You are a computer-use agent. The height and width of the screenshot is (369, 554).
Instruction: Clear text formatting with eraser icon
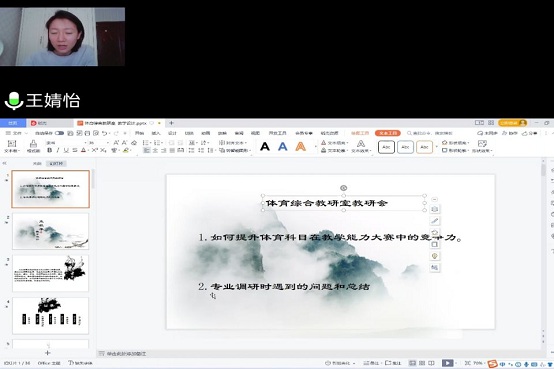point(134,143)
